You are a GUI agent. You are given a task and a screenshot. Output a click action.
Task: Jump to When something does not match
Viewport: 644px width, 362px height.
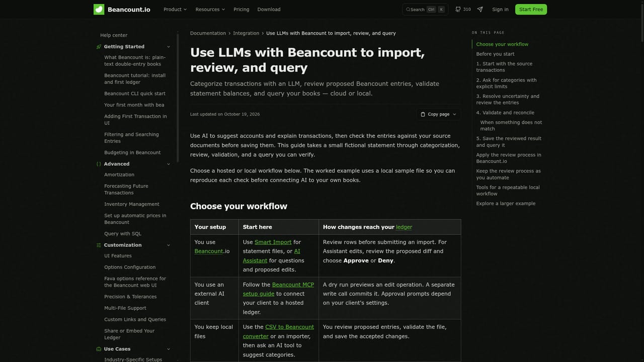coord(511,125)
